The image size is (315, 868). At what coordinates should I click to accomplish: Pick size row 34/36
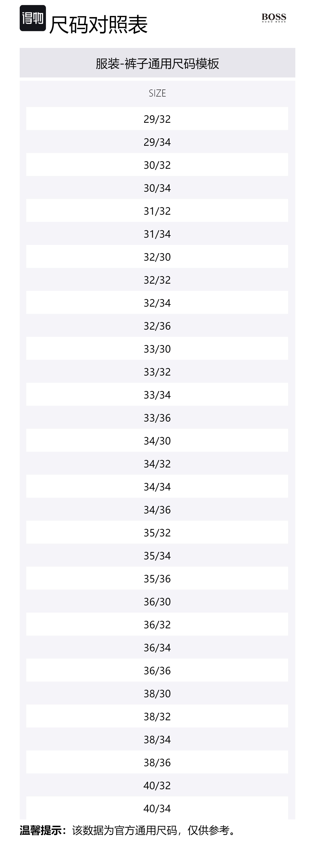click(157, 510)
